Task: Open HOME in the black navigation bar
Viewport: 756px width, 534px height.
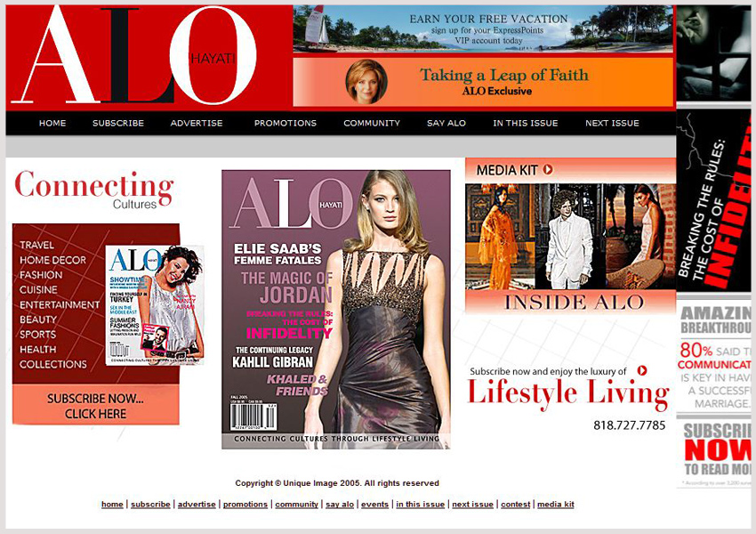Action: tap(52, 123)
